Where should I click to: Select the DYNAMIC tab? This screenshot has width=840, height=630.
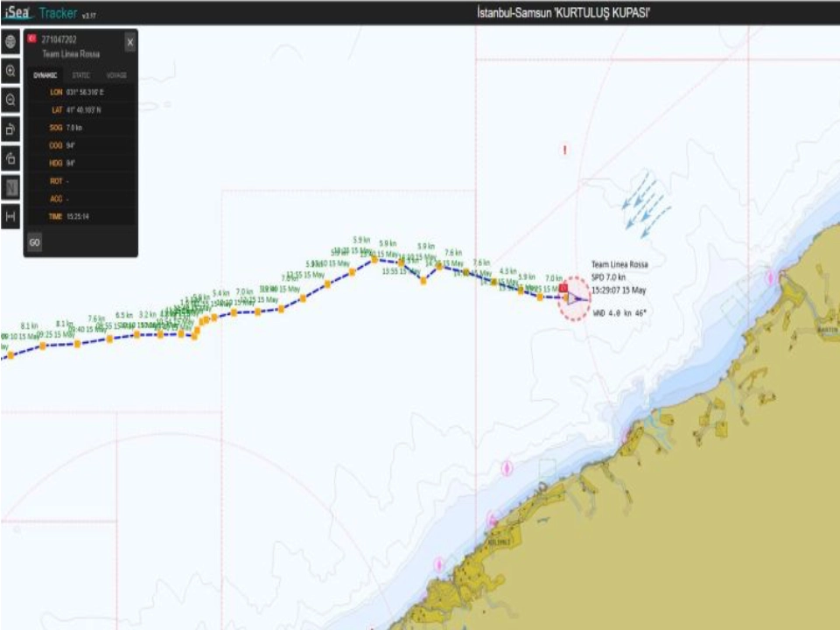pos(45,75)
